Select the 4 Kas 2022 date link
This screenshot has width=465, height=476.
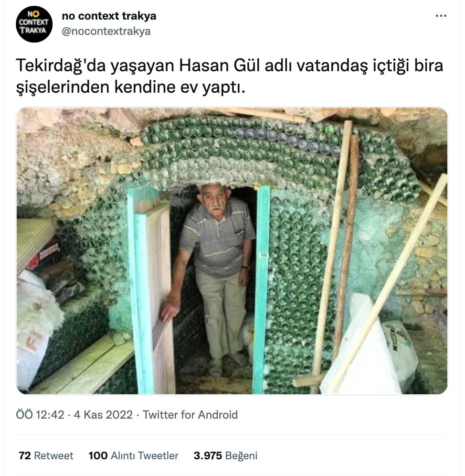point(103,415)
